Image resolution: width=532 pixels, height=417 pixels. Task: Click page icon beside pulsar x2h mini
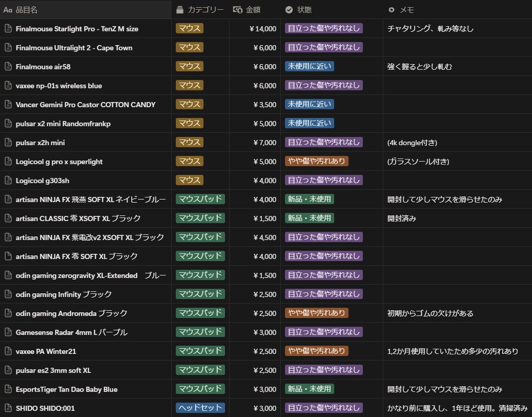point(8,143)
